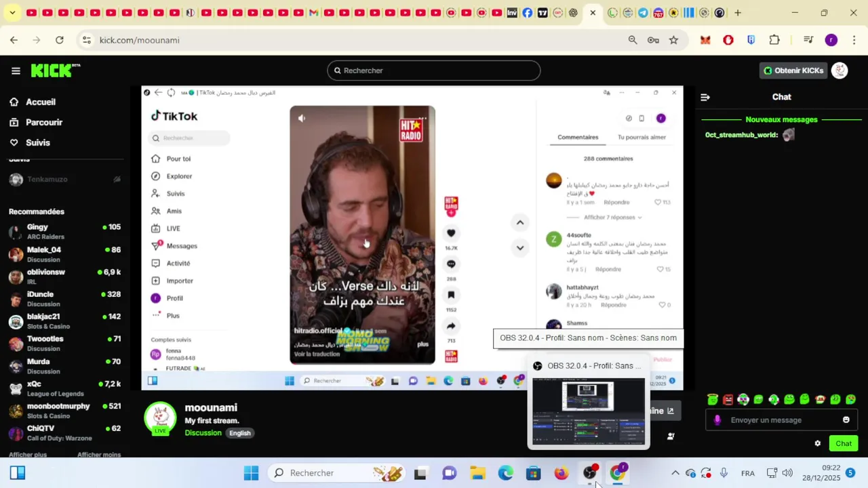Expand hidden system tray icons chevron
868x488 pixels.
coord(675,472)
